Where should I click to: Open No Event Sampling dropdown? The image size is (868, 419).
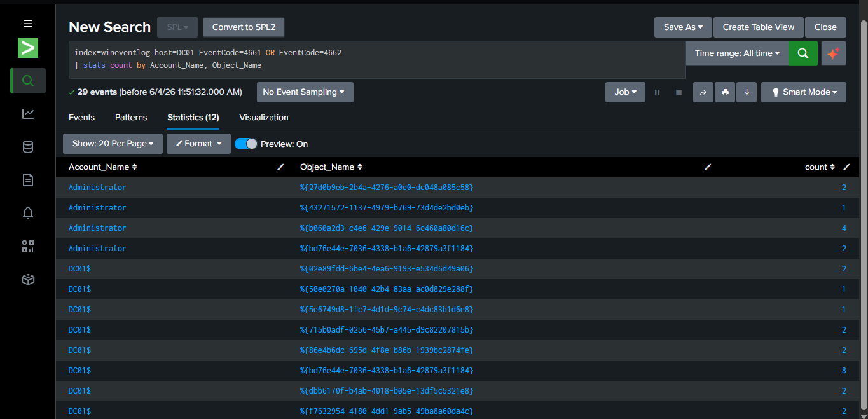305,92
